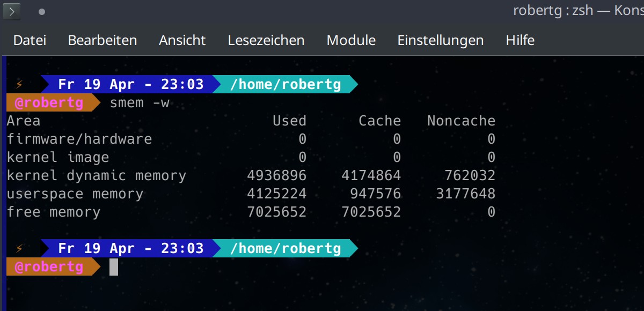Screen dimensions: 644x311
Task: Click the 'kernel image' row label
Action: tap(58, 157)
